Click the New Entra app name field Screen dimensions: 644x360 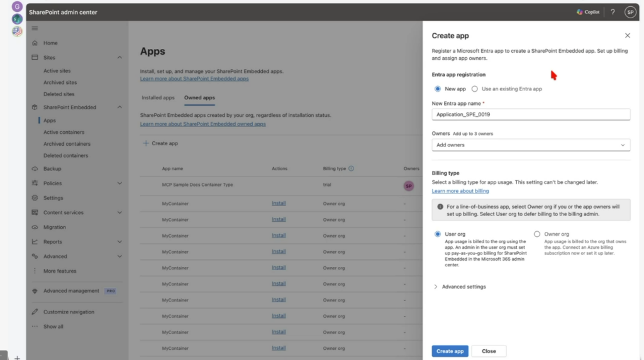click(531, 114)
